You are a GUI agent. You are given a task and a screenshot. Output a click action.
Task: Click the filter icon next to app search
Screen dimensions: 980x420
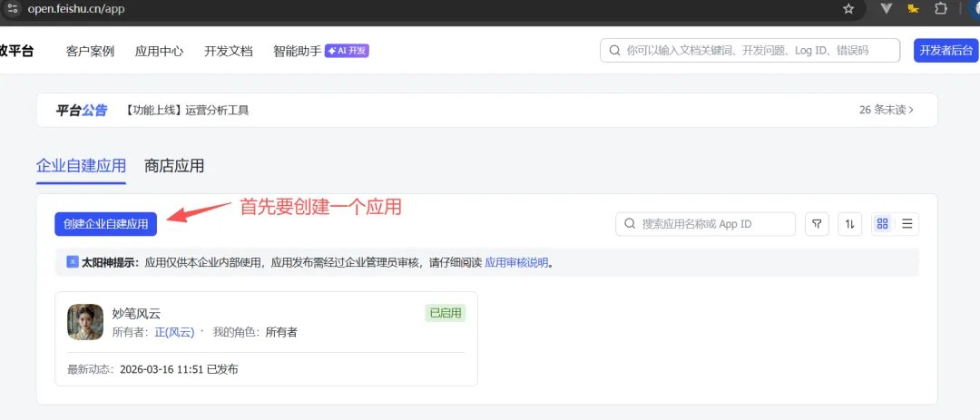[x=817, y=224]
